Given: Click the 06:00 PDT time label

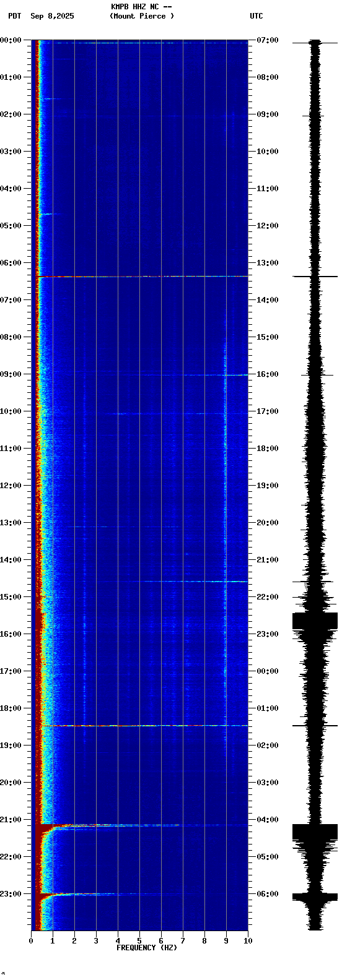Looking at the screenshot, I should 11,263.
